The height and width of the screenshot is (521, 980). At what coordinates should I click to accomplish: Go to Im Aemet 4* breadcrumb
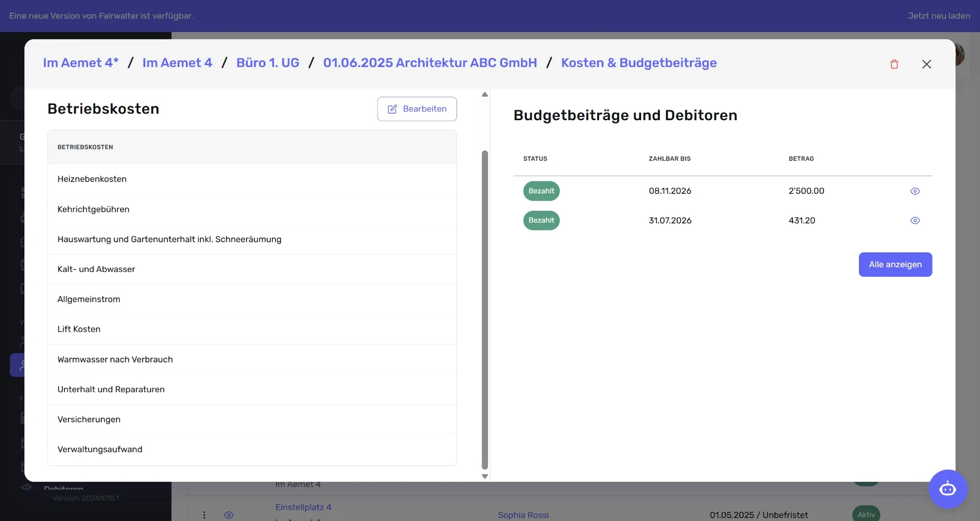point(81,63)
